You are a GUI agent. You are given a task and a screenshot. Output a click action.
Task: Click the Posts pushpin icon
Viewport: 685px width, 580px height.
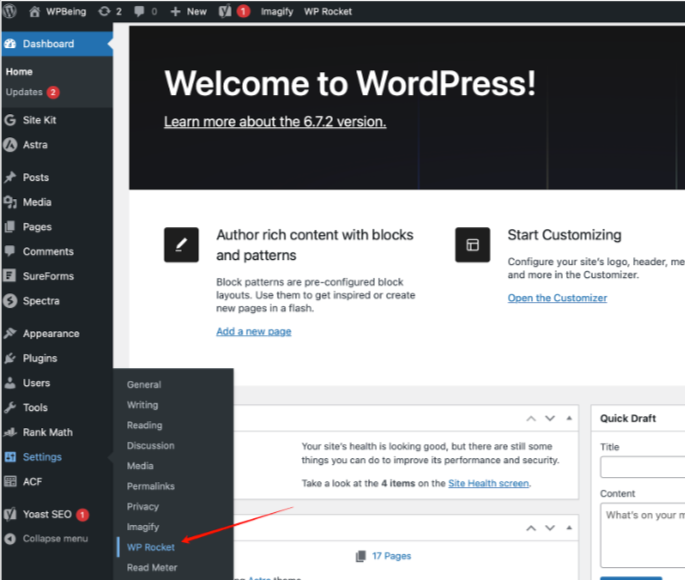point(10,177)
